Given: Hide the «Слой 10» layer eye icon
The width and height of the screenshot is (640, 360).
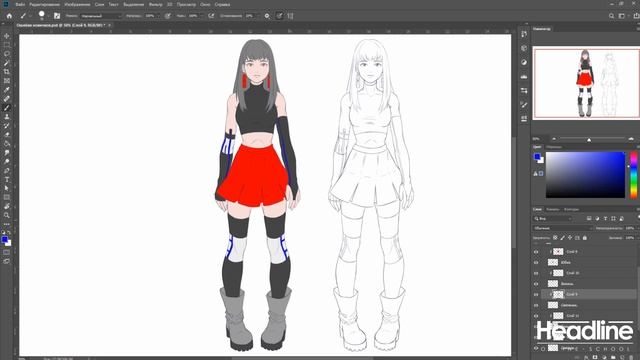Looking at the screenshot, I should click(x=536, y=273).
